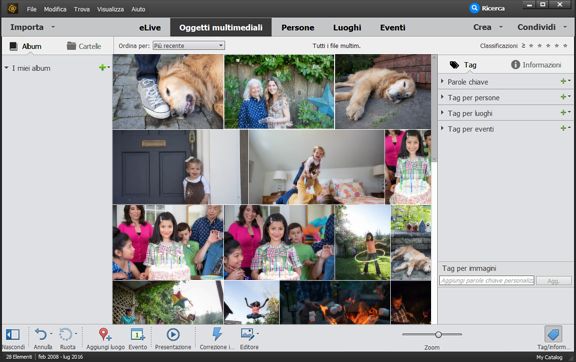
Task: Switch to the Luoghi tab
Action: click(x=347, y=28)
